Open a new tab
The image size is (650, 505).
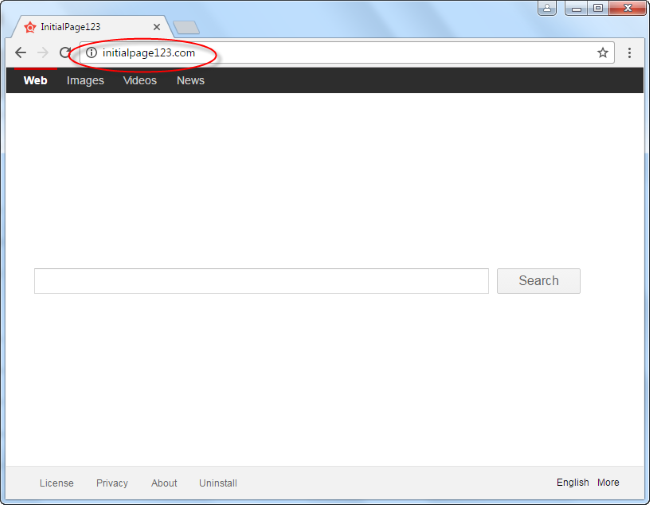click(x=186, y=27)
